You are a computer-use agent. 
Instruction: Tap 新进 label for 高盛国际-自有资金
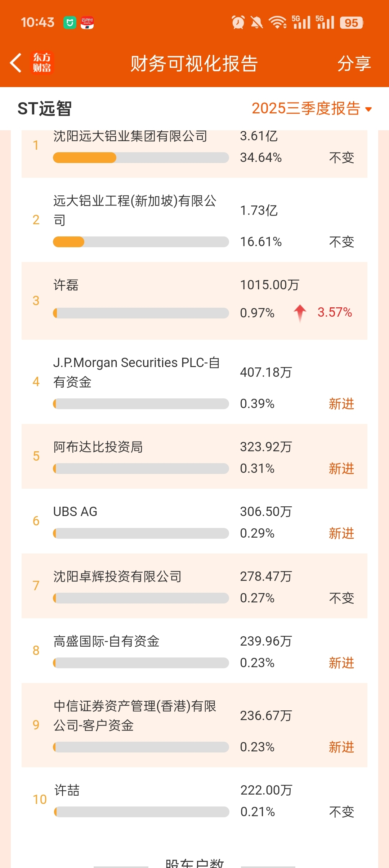(x=341, y=663)
